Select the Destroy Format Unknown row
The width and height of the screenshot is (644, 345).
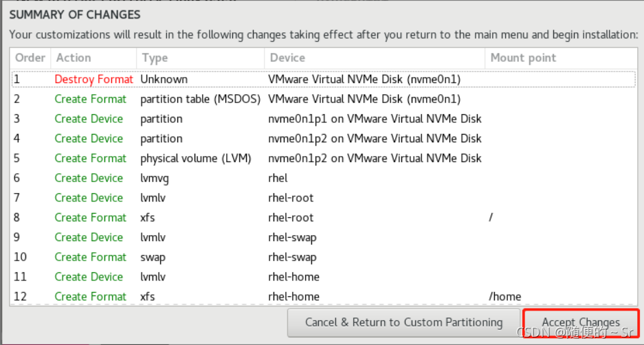[324, 79]
